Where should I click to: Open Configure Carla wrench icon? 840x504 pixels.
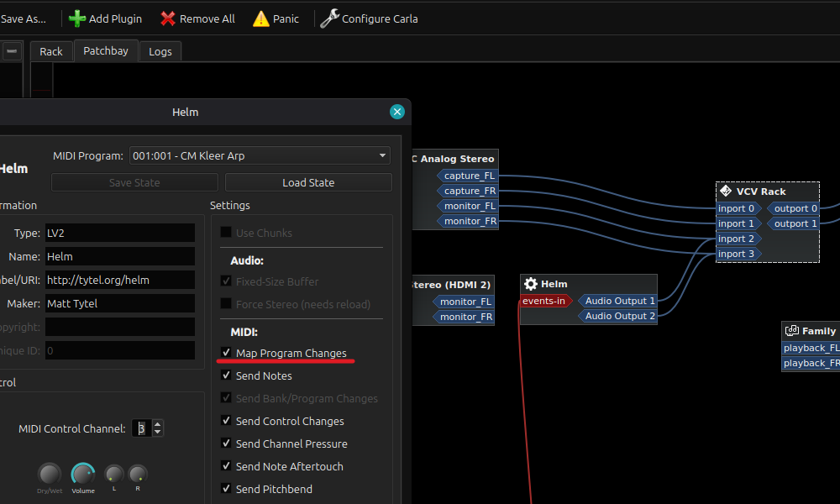329,18
